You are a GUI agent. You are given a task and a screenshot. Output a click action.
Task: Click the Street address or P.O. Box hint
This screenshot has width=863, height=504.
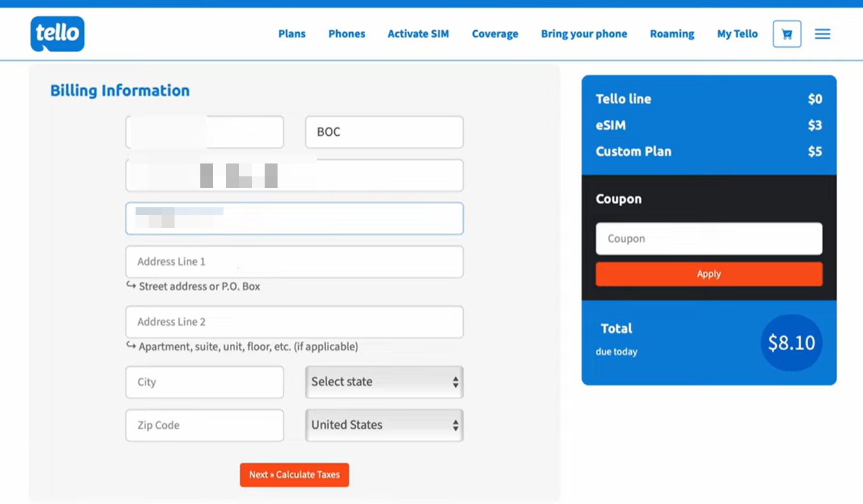(200, 286)
